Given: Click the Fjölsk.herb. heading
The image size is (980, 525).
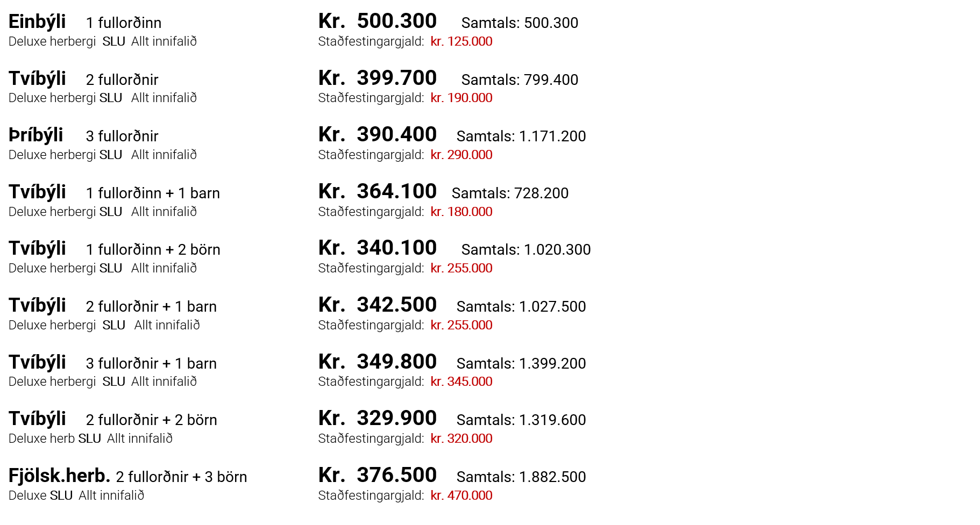Looking at the screenshot, I should coord(59,476).
